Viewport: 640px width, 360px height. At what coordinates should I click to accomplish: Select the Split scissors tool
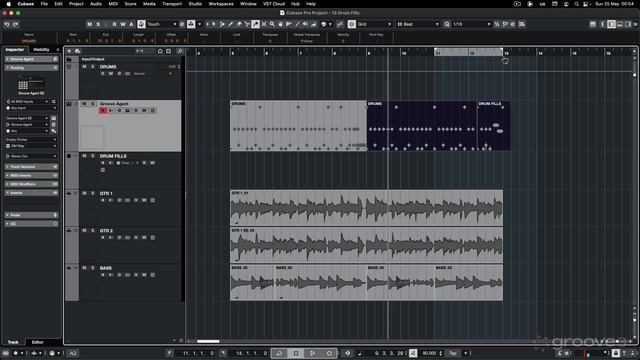tap(247, 24)
